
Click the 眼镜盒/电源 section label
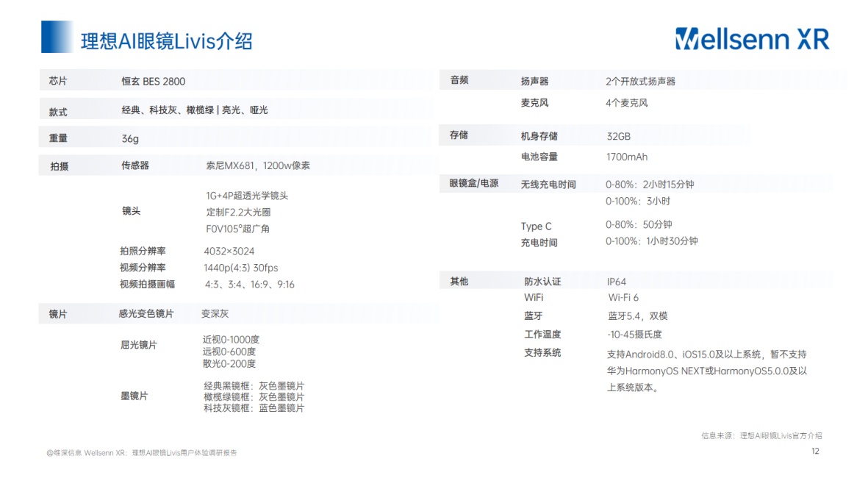tap(474, 183)
